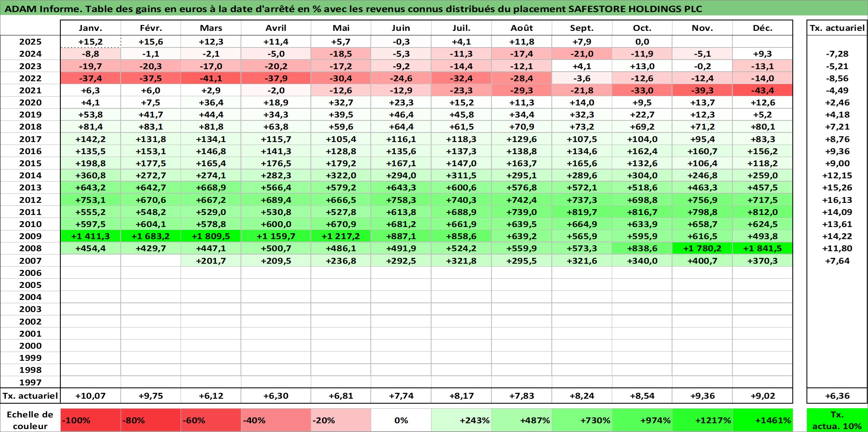This screenshot has width=868, height=432.
Task: Select the Déc. column header
Action: pos(762,28)
